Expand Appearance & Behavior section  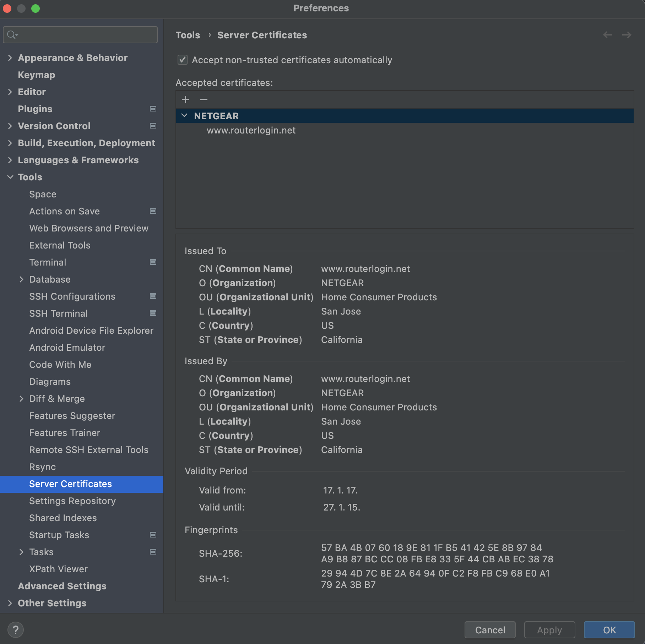[x=10, y=58]
